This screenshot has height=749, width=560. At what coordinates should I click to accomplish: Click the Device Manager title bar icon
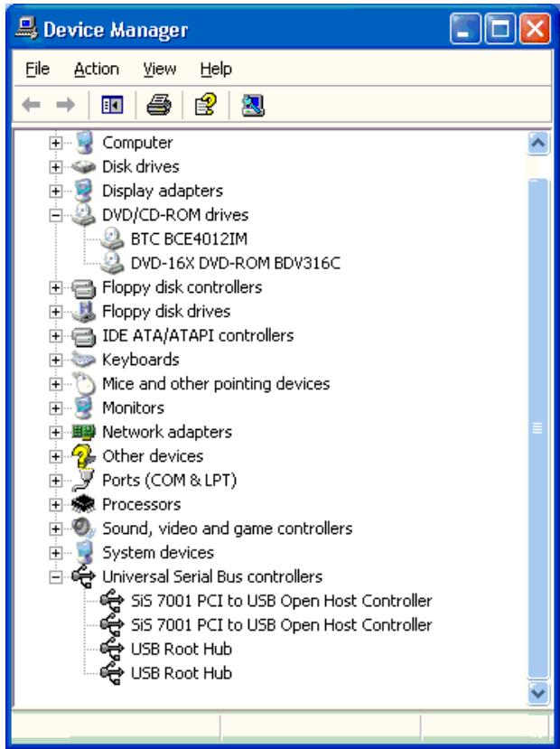26,29
